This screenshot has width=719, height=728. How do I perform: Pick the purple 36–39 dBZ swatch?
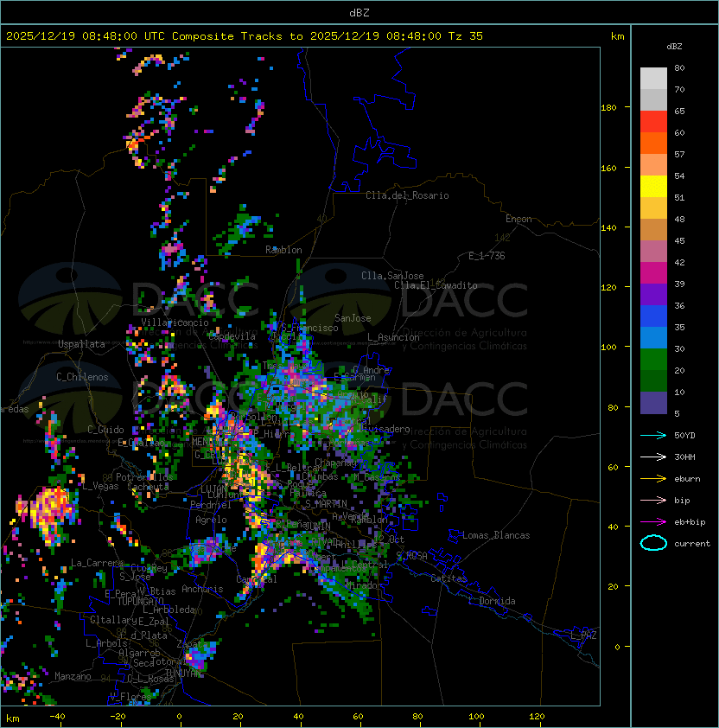tap(653, 294)
